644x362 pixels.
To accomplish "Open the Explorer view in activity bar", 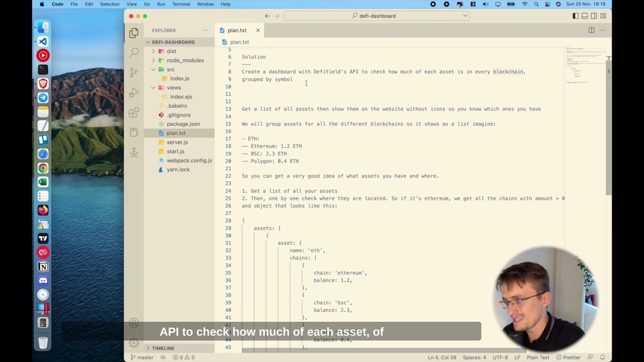I will pos(134,33).
